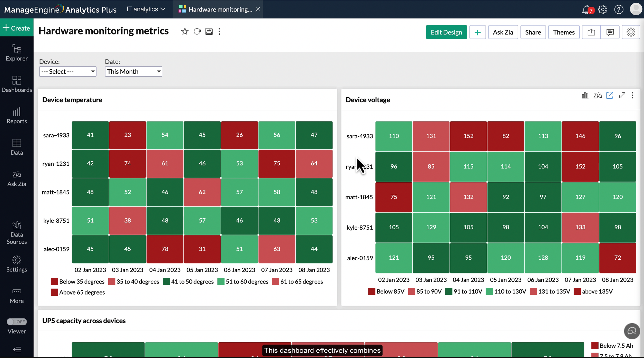Click sara-4933 temperature cell value 41

90,135
